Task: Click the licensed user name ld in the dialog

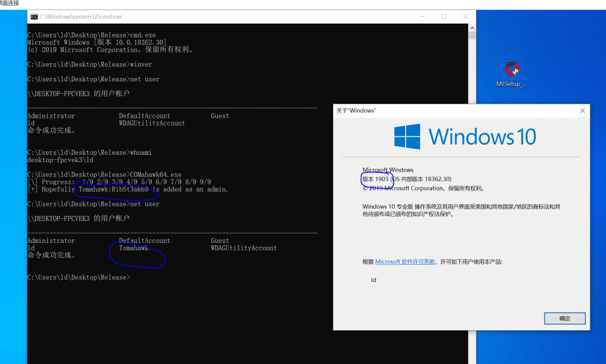Action: (x=373, y=280)
